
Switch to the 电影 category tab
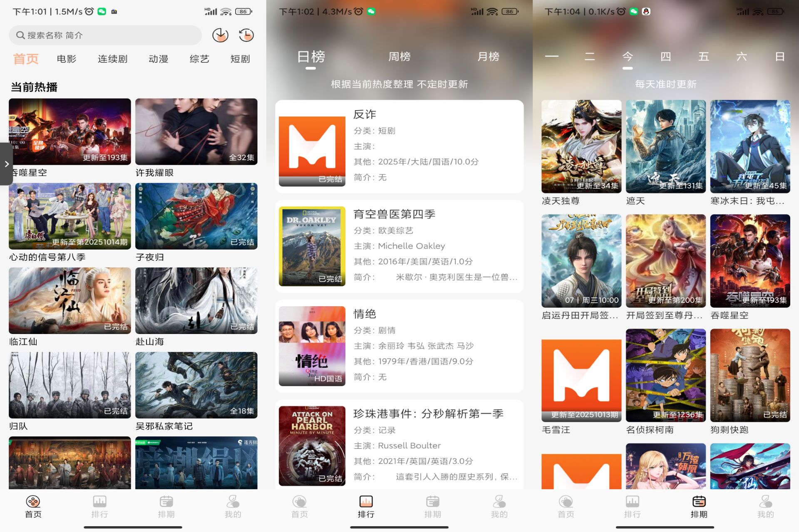pos(66,59)
